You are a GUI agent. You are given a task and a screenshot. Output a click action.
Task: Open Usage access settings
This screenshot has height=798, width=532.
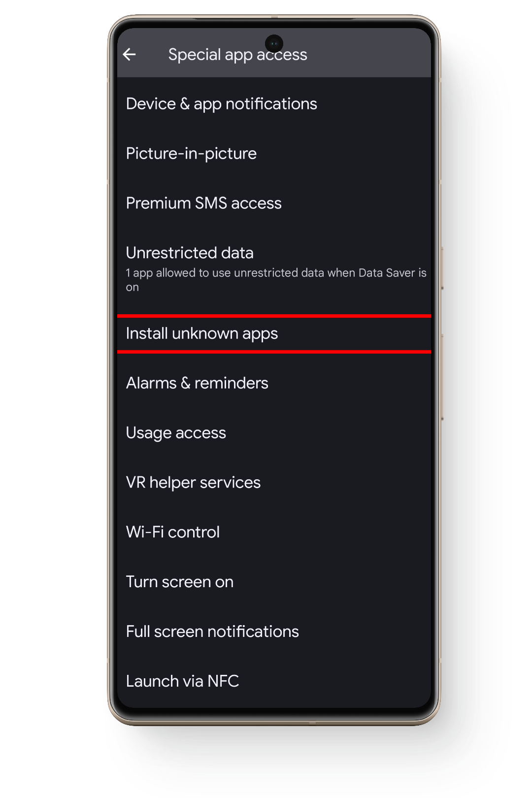click(176, 433)
